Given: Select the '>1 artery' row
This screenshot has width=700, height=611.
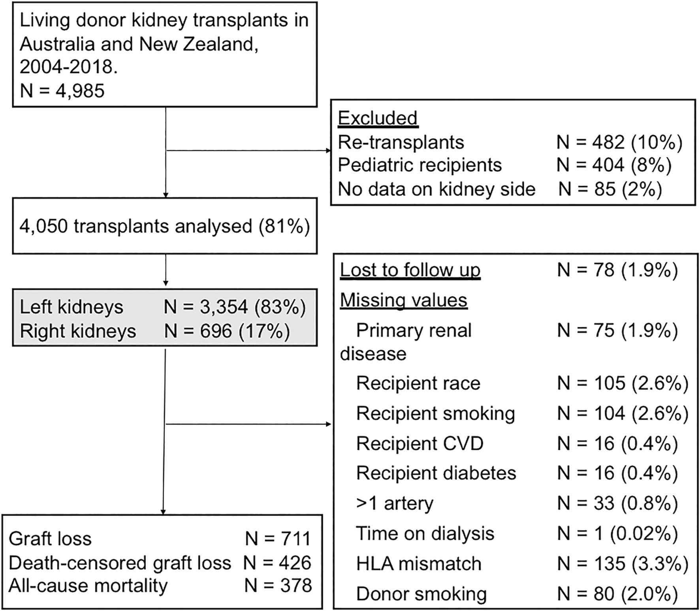Looking at the screenshot, I should (x=517, y=504).
